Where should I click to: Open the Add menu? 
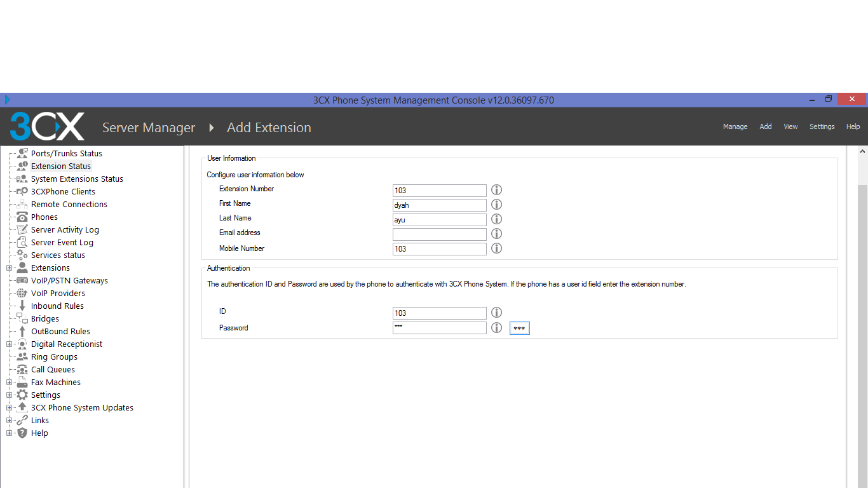pyautogui.click(x=766, y=126)
